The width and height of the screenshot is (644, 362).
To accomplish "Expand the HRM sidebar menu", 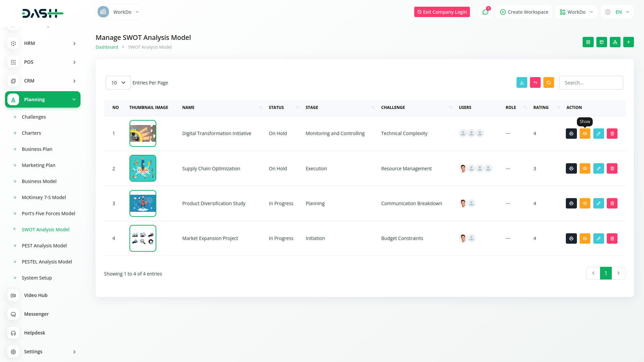I will [x=43, y=43].
